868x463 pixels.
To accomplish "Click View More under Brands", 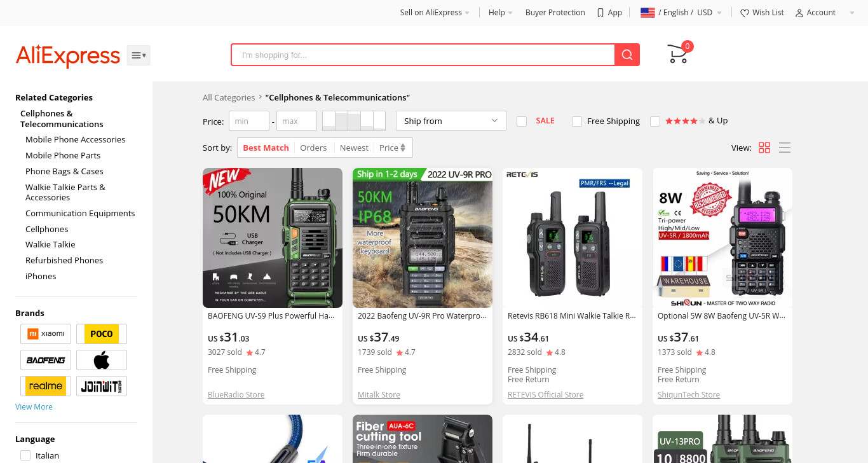I will [x=34, y=406].
